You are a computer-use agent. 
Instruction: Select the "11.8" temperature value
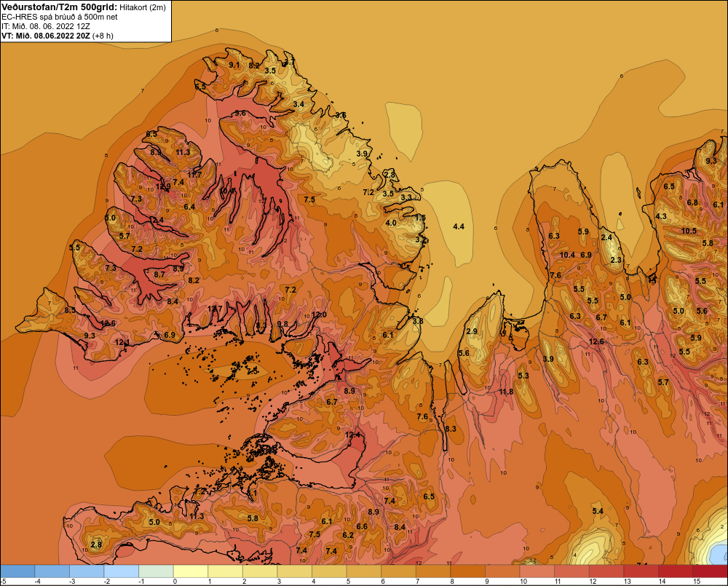tap(507, 392)
